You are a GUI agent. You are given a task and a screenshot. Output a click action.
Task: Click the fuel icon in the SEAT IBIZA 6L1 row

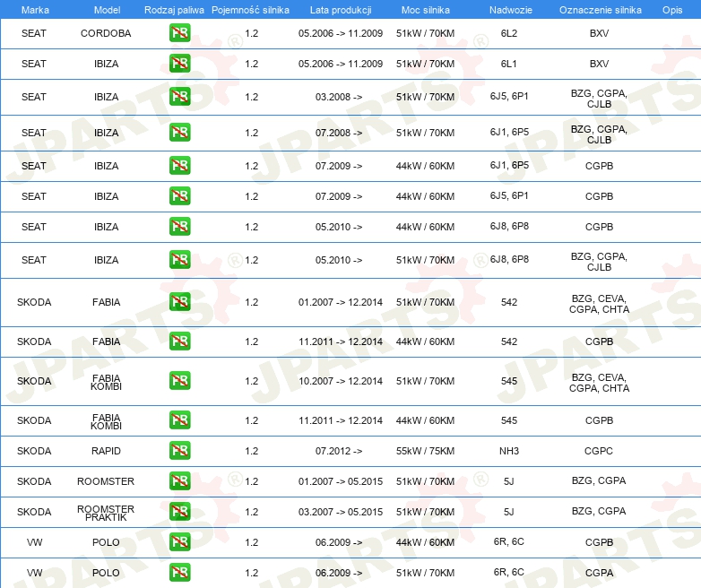[x=179, y=63]
